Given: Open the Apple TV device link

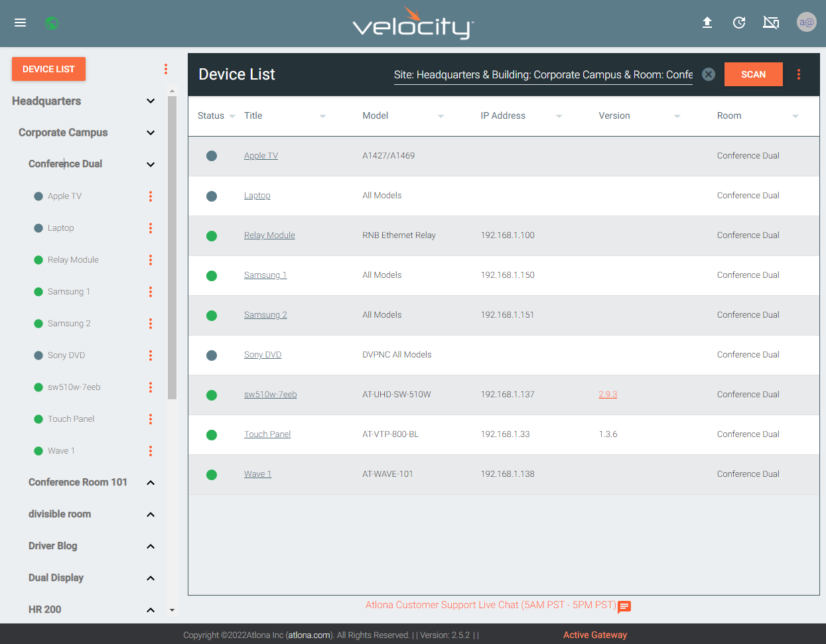Looking at the screenshot, I should tap(261, 156).
